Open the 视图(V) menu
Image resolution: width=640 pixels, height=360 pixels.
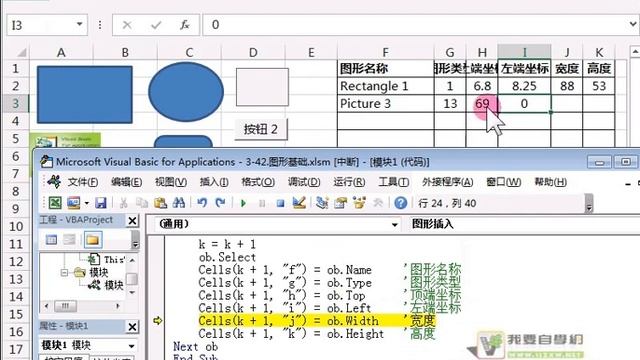[171, 182]
